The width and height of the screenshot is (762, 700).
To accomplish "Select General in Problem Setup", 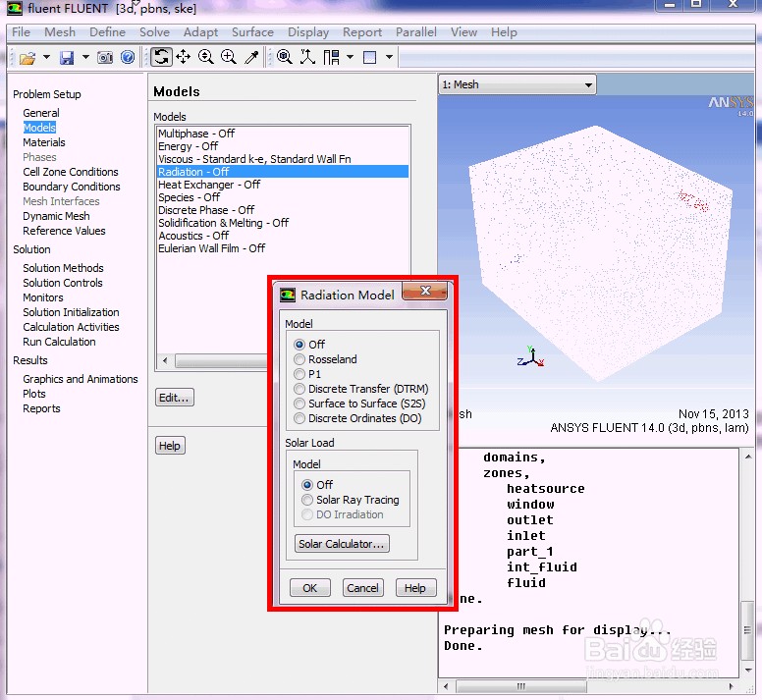I will coord(41,113).
